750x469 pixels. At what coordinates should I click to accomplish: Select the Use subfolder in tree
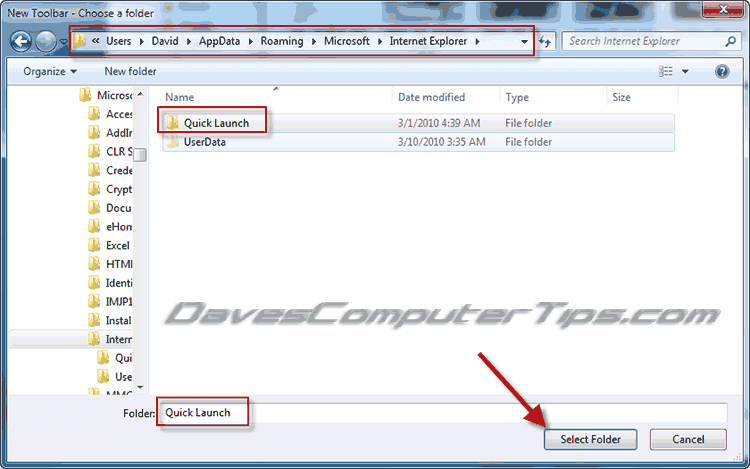click(115, 377)
